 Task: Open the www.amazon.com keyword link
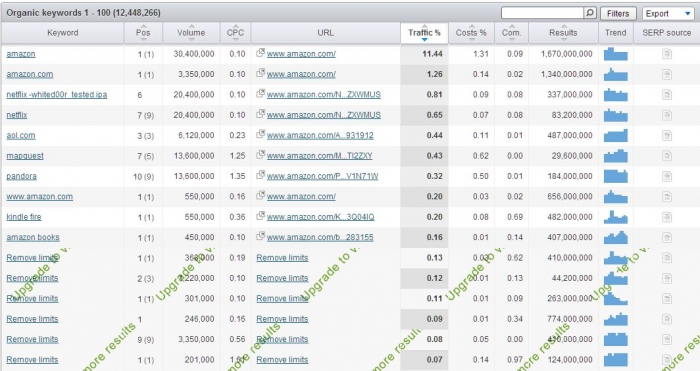click(x=40, y=196)
